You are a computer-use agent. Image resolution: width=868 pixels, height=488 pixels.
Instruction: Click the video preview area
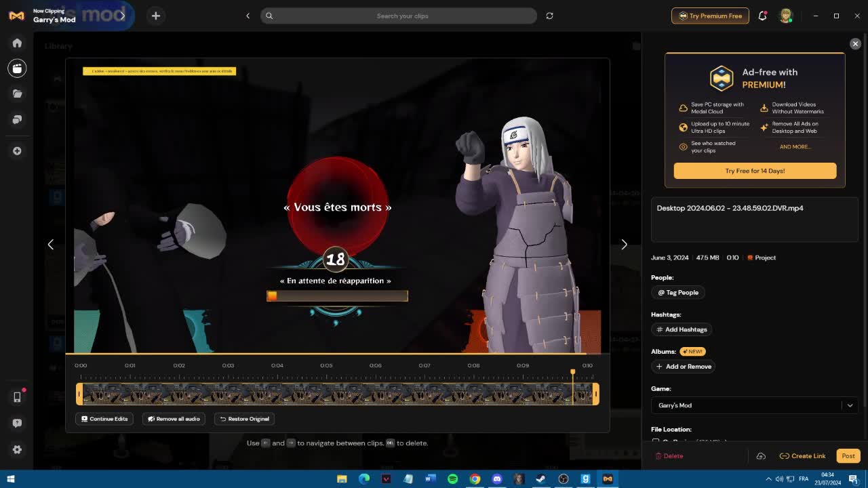(x=338, y=206)
